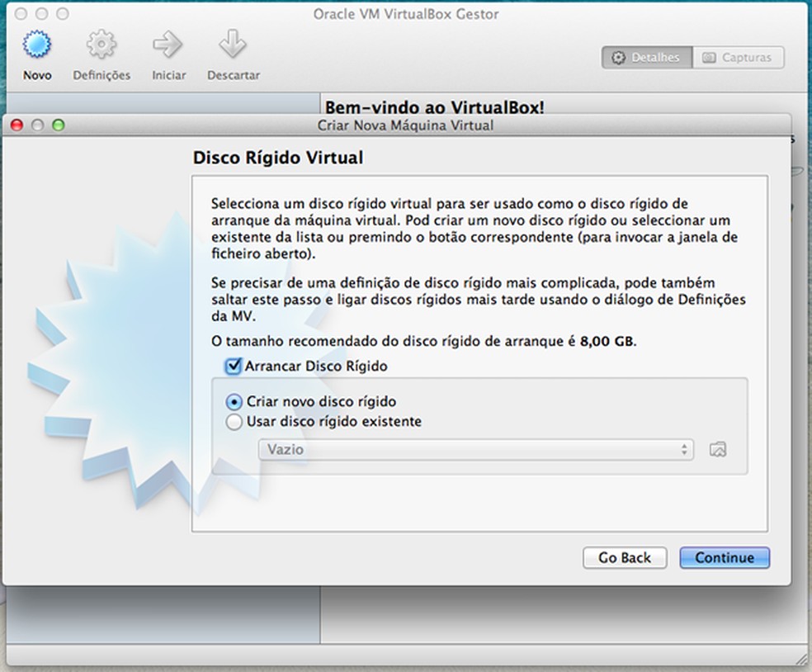Open Definições gear in VirtualBox toolbar

tap(101, 45)
